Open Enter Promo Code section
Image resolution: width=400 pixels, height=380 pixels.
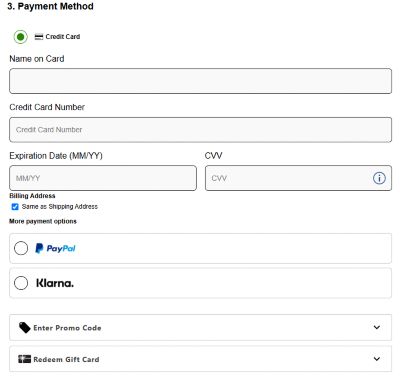pyautogui.click(x=200, y=327)
